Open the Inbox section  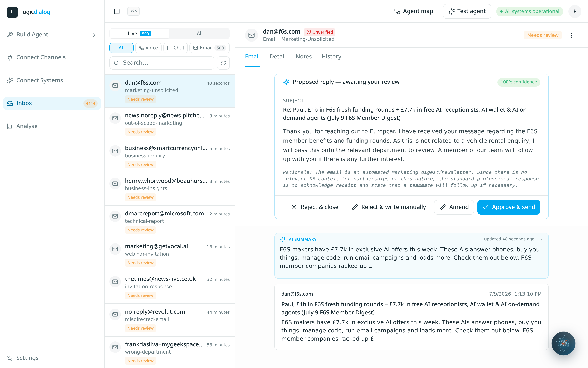click(52, 103)
